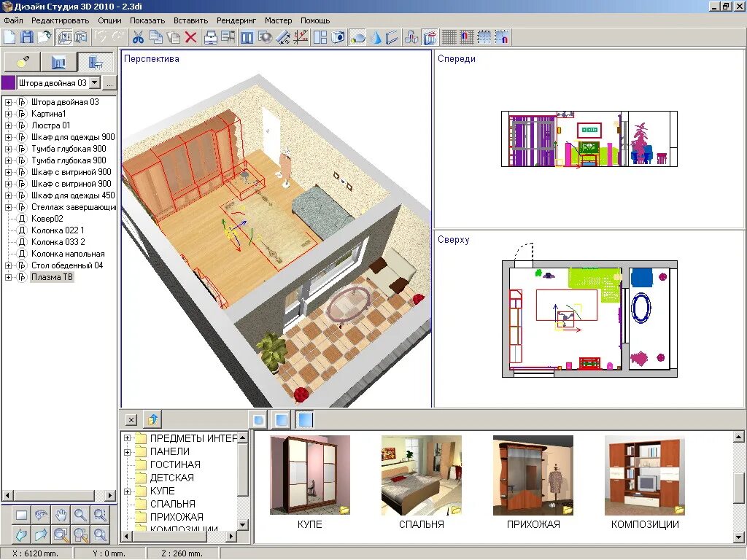Toggle the medium thumbnail size button
747x560 pixels.
pos(282,420)
